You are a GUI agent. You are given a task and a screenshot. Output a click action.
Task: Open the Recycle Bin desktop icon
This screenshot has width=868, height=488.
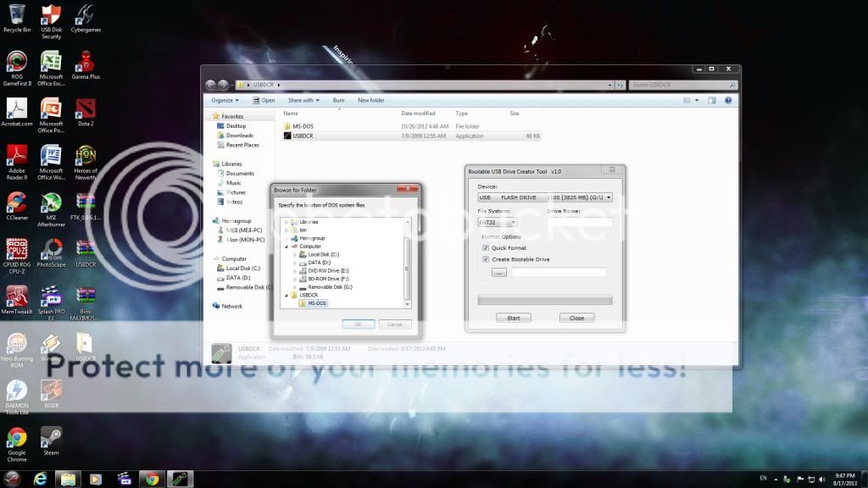(17, 14)
